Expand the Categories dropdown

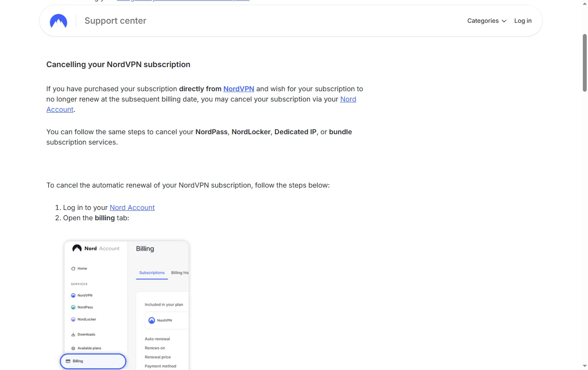[x=487, y=21]
